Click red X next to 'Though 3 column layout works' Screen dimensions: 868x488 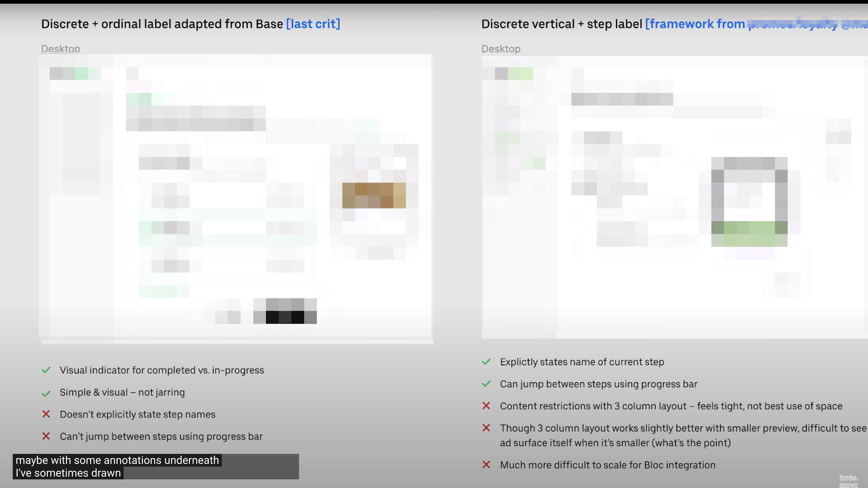tap(486, 428)
